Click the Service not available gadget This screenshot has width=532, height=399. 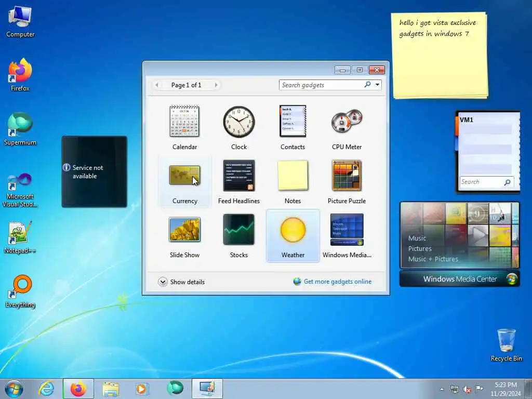[95, 171]
